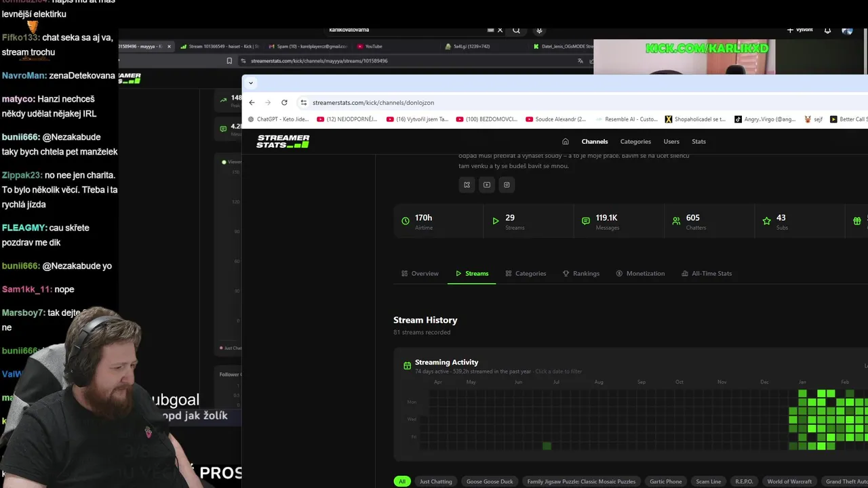Click the calendar icon next to Streaming Activity

click(407, 365)
